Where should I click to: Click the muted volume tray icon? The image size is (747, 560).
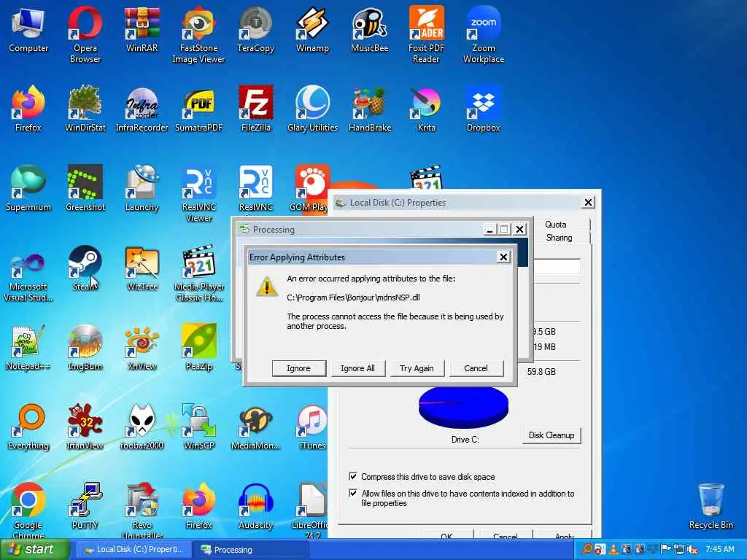692,550
